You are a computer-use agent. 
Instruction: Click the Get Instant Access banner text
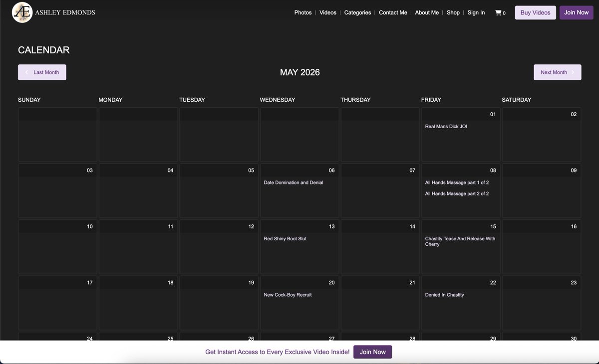coord(278,352)
